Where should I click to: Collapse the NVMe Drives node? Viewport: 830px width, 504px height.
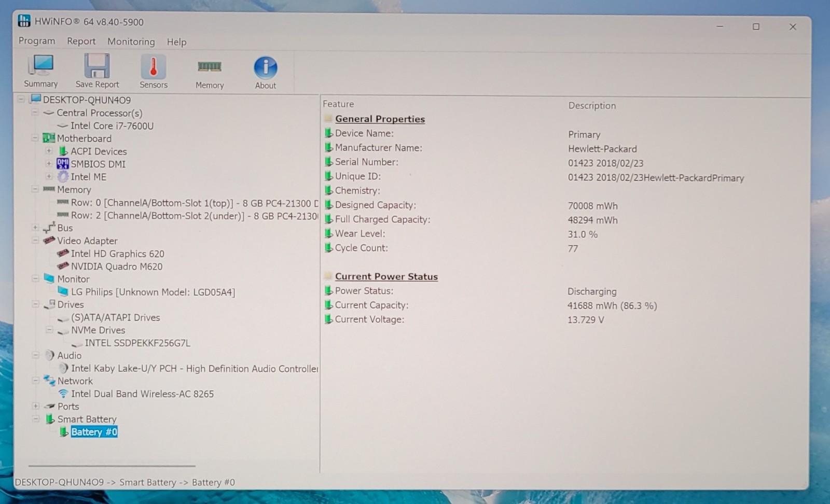pos(49,330)
